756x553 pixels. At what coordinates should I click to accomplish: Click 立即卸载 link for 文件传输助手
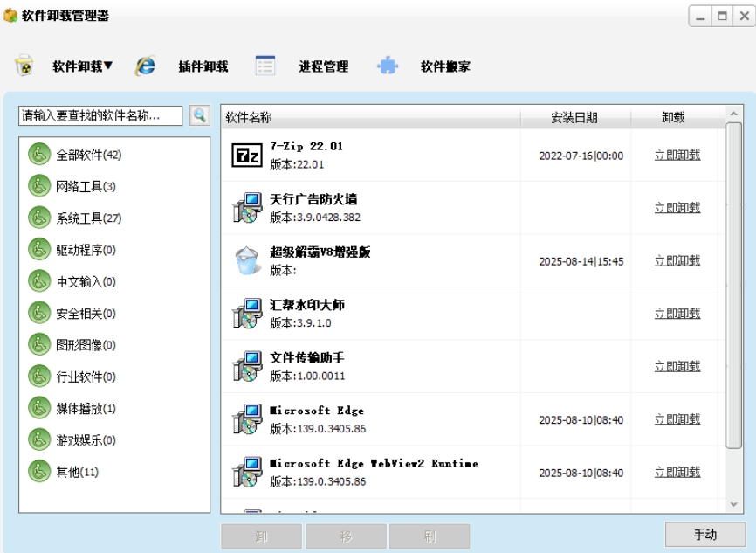point(677,366)
